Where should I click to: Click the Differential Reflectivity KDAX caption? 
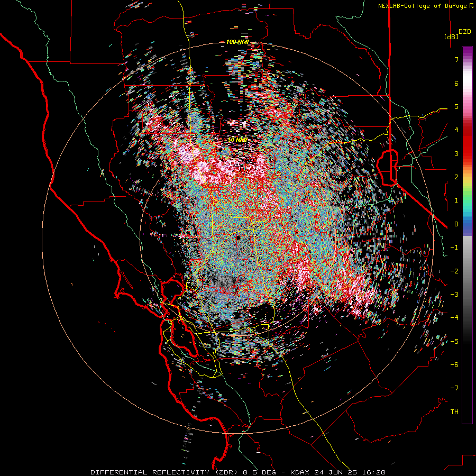click(x=238, y=472)
